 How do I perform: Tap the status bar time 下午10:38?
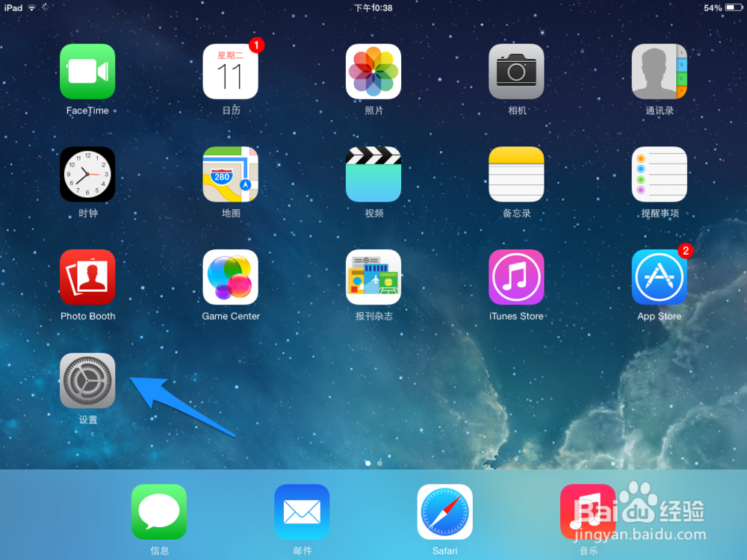[373, 7]
